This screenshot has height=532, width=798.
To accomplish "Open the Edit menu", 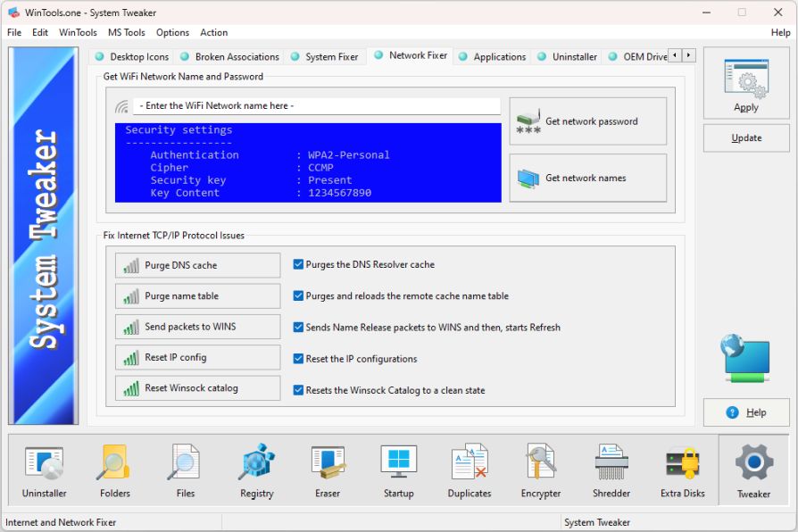I will [x=39, y=33].
